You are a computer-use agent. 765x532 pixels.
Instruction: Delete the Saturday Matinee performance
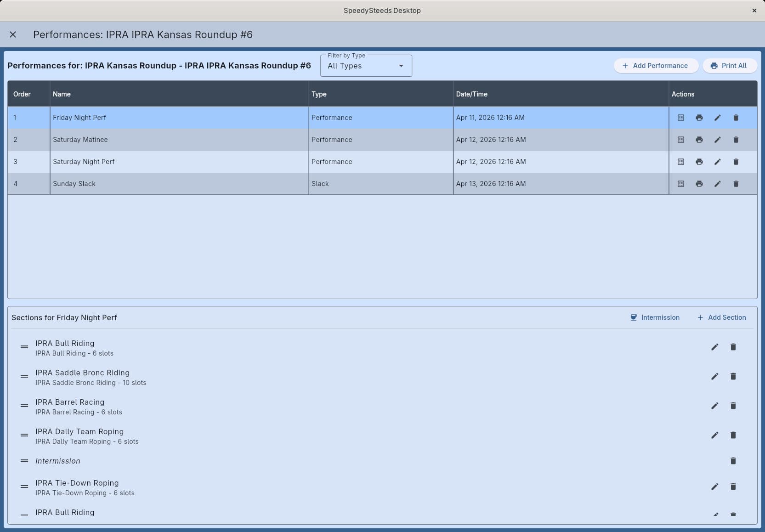(736, 140)
